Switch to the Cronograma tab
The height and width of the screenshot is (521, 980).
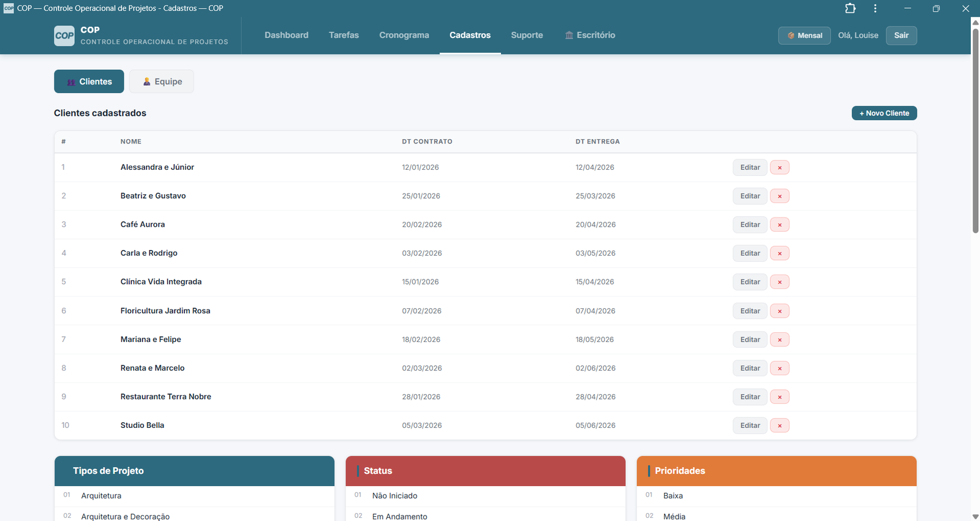tap(404, 36)
